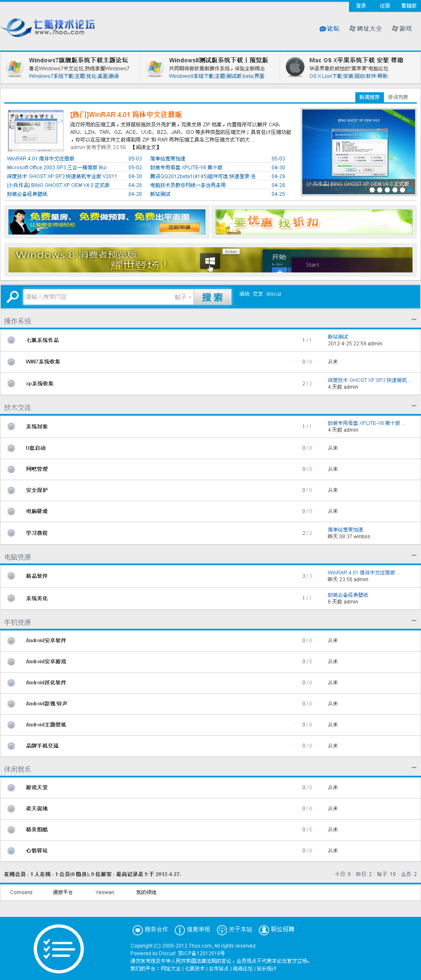Open the WinRAR article thumbnail image
Image resolution: width=421 pixels, height=980 pixels.
(35, 131)
